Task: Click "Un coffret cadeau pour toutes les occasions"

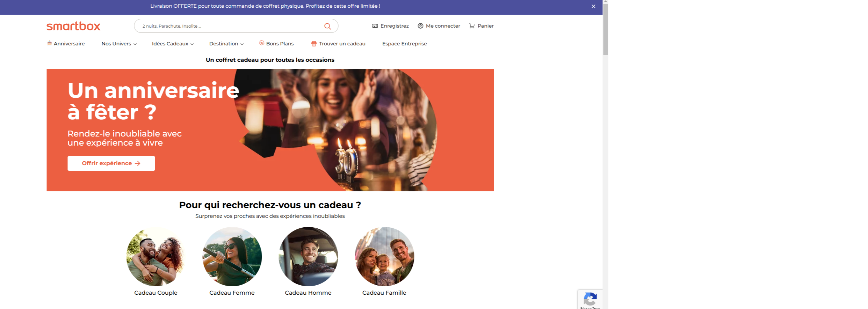Action: (270, 60)
